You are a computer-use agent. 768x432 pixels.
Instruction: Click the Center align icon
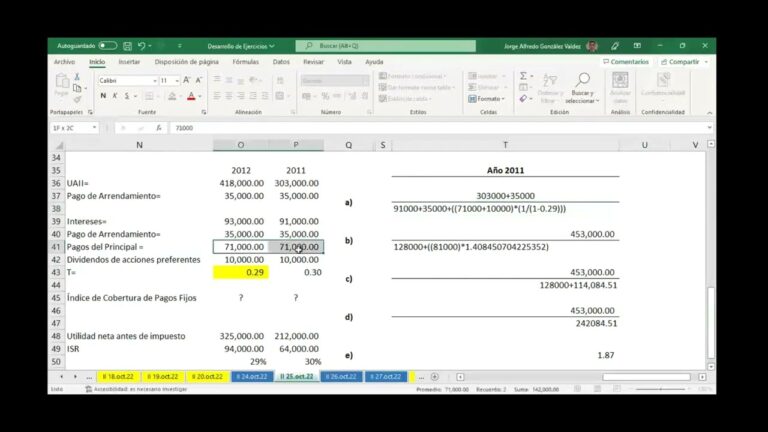(x=229, y=96)
